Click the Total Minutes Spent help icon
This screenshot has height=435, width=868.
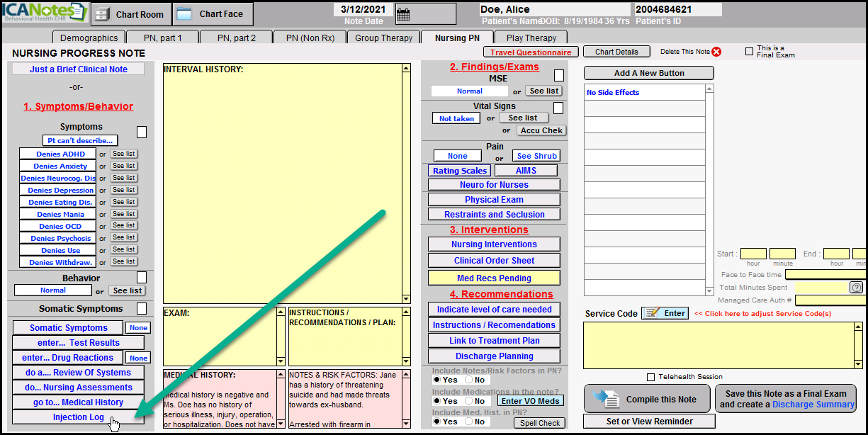856,288
